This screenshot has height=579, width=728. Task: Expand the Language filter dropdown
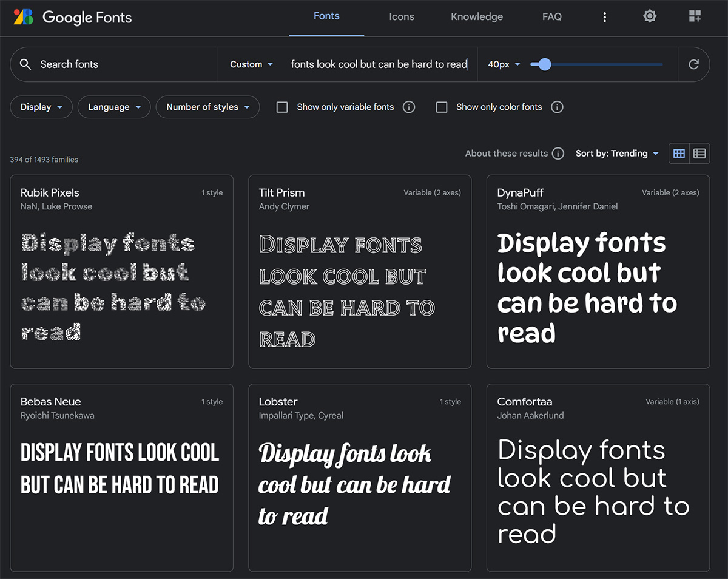point(114,107)
